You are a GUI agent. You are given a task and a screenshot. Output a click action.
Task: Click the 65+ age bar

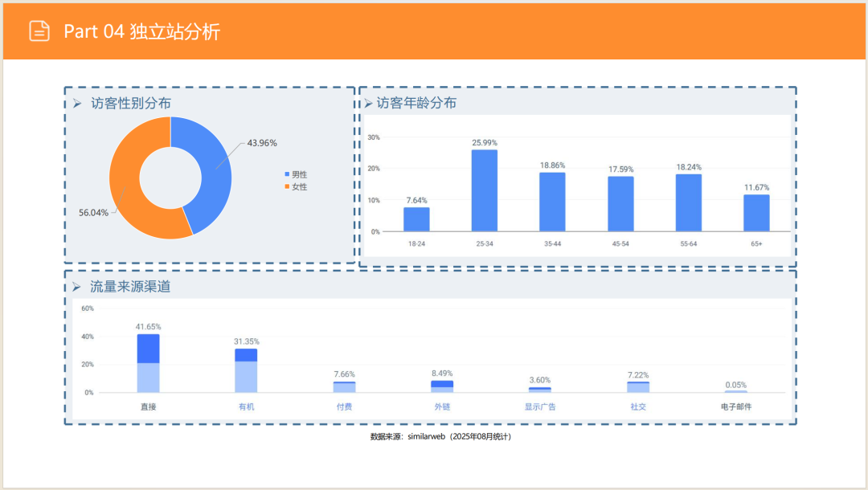pos(756,213)
